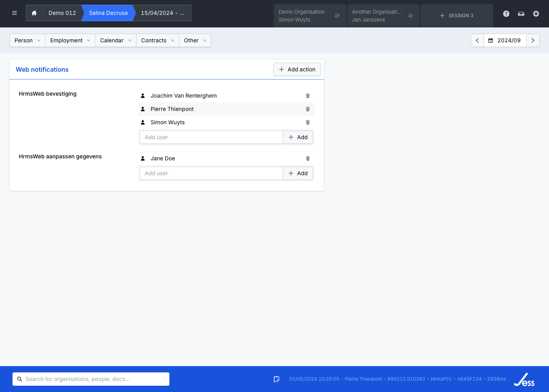Screen dimensions: 549x392
Task: Expand the Person dropdown menu
Action: click(x=27, y=40)
